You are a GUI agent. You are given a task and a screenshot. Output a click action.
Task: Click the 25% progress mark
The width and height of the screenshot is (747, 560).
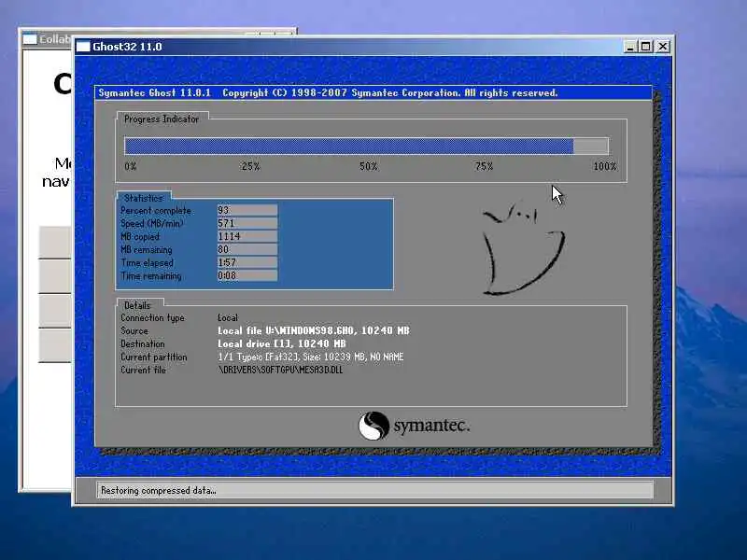point(250,166)
